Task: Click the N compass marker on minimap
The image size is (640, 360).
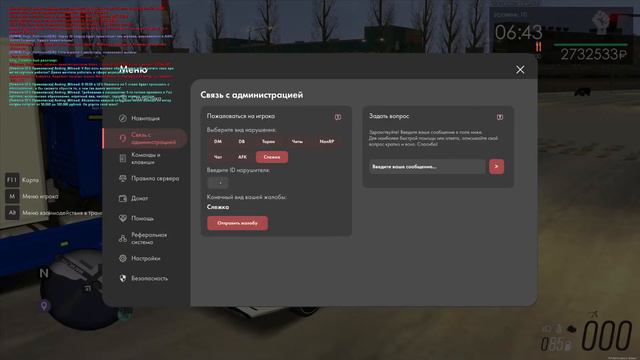Action: (x=44, y=273)
